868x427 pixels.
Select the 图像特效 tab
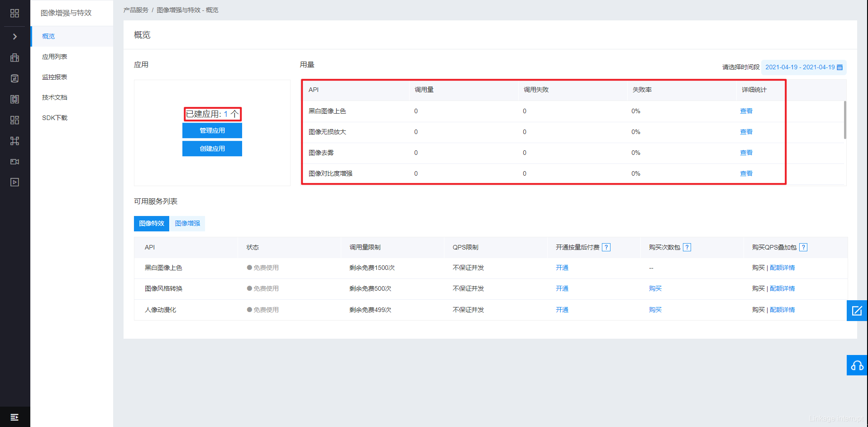point(152,223)
